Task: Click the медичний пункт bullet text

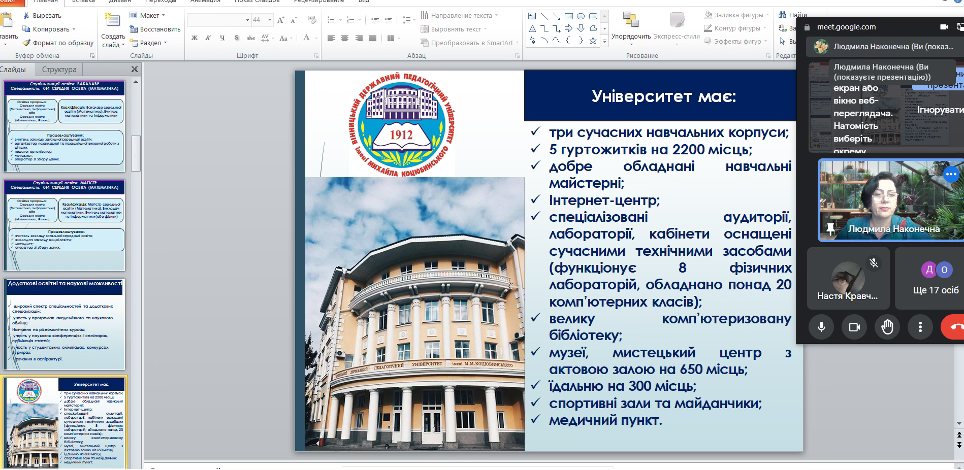Action: 606,421
